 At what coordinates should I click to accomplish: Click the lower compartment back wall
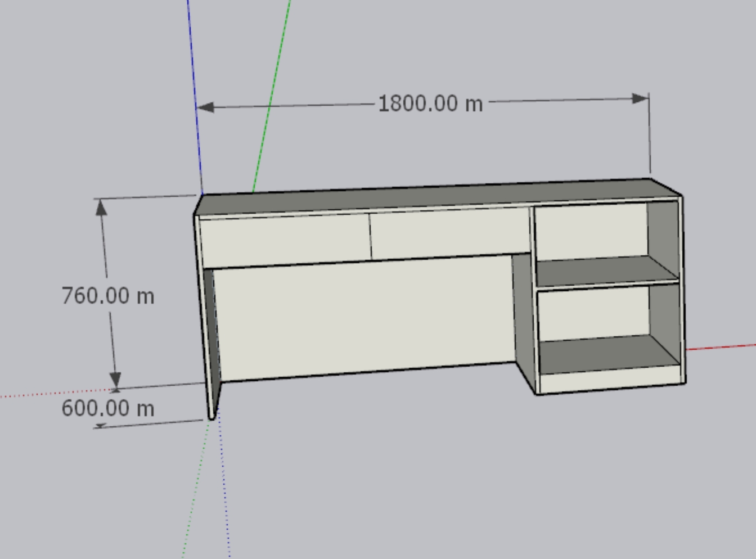pyautogui.click(x=594, y=315)
